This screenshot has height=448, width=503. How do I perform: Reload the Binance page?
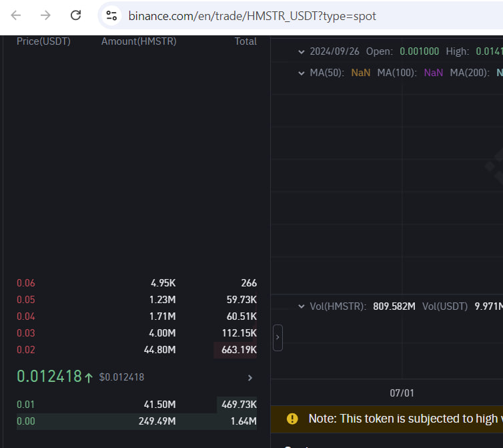[x=76, y=15]
